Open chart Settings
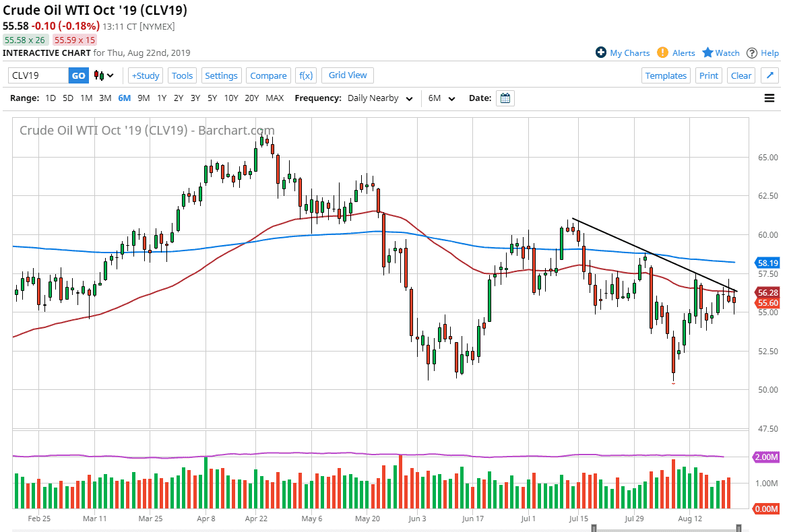Screen dimensions: 787x532 pos(221,75)
